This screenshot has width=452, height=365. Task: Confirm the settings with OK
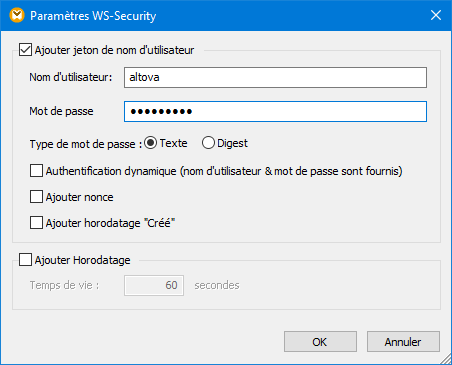[x=320, y=342]
